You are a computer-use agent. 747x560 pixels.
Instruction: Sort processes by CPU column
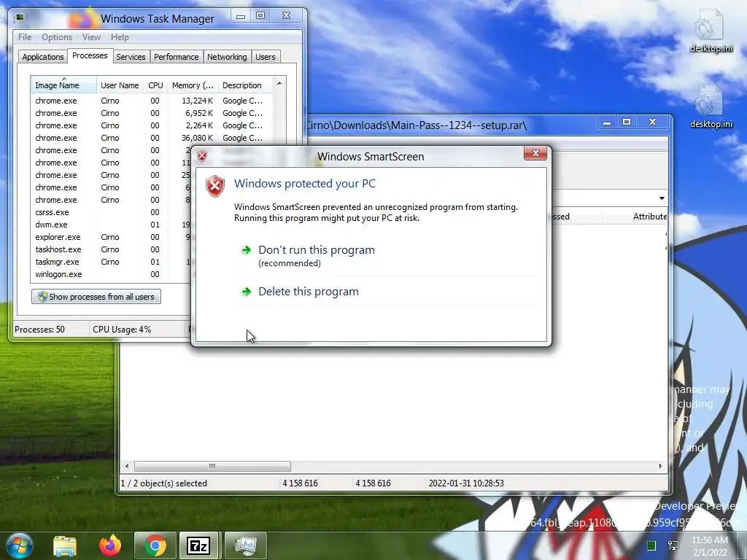[155, 85]
